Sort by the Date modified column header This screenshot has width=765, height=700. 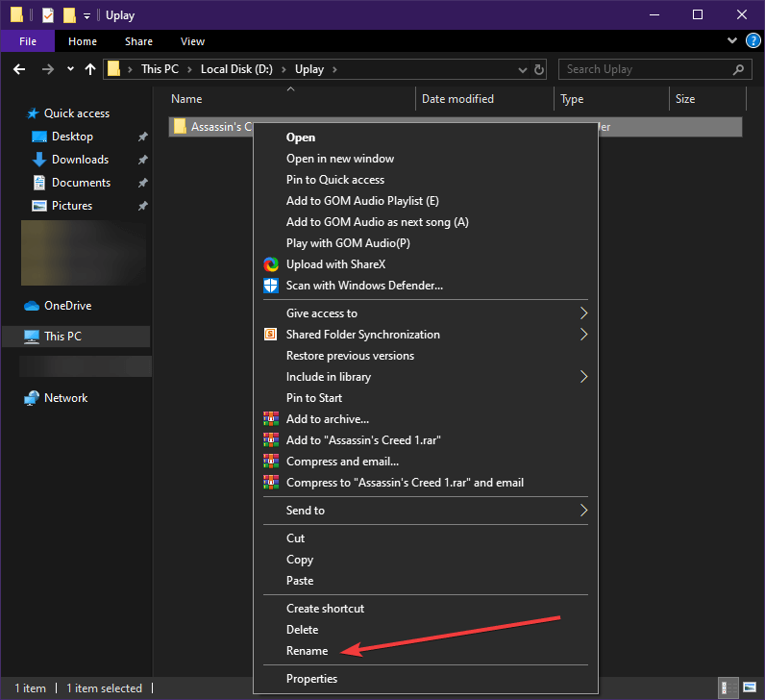(x=457, y=99)
